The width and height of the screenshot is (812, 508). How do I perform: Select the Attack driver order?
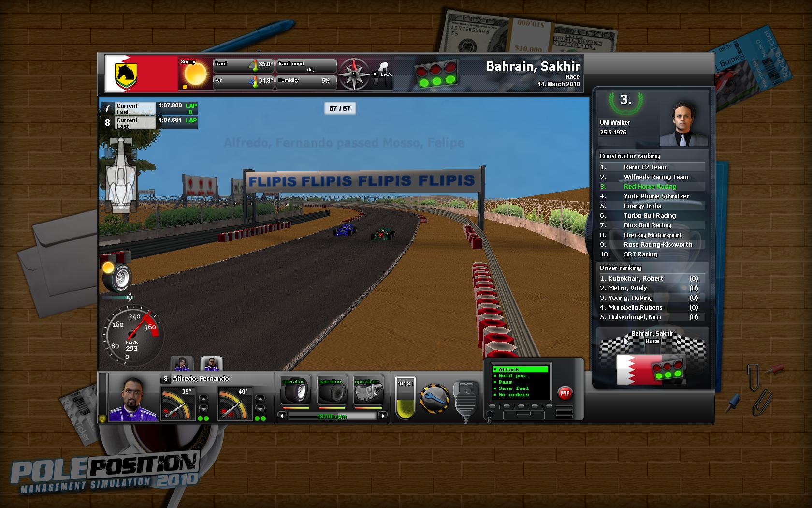(x=520, y=369)
